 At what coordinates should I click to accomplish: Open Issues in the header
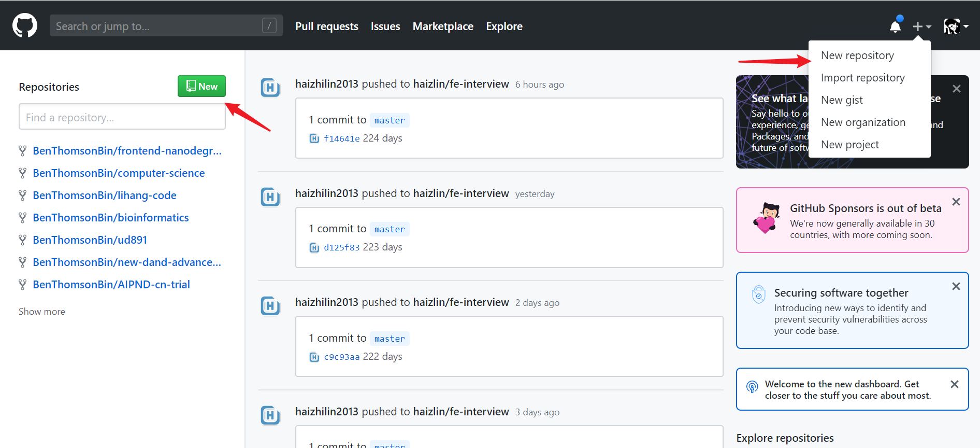[385, 26]
